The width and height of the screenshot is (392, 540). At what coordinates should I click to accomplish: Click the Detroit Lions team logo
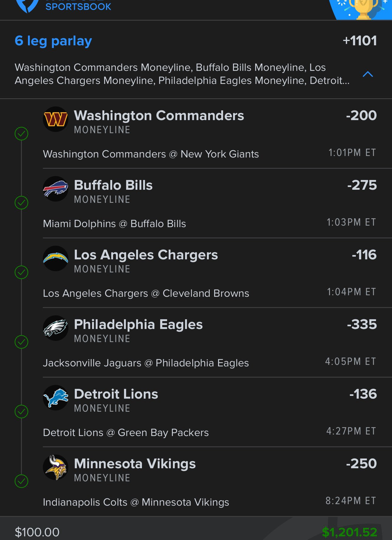pos(56,398)
